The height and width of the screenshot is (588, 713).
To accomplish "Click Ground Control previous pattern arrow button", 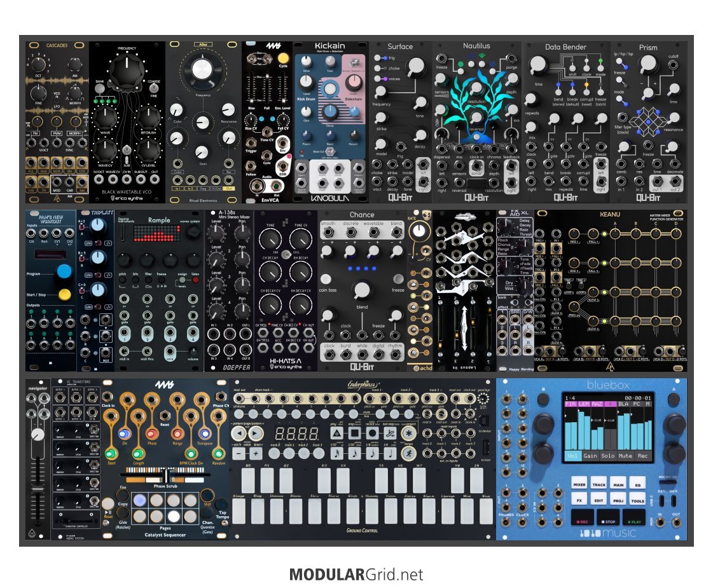I will pyautogui.click(x=239, y=433).
